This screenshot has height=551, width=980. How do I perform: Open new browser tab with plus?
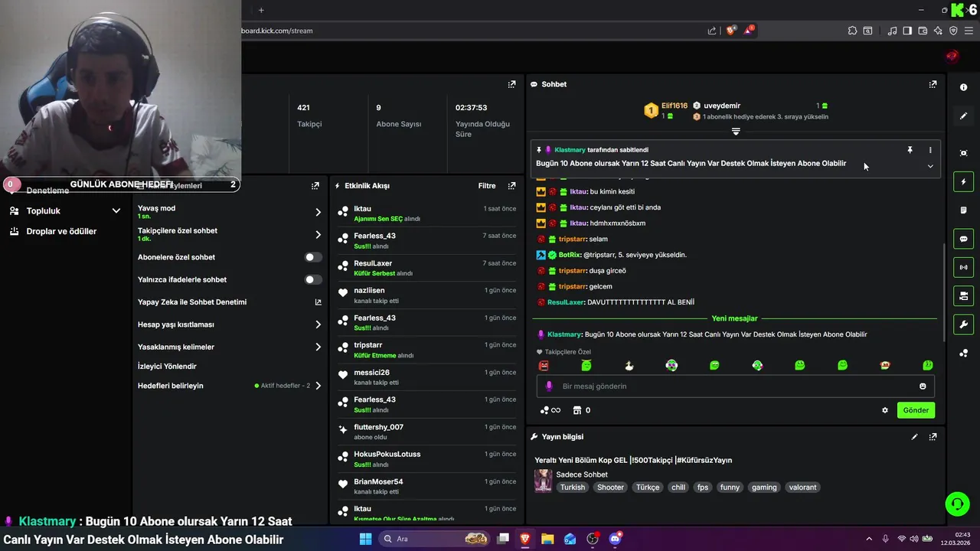(261, 10)
